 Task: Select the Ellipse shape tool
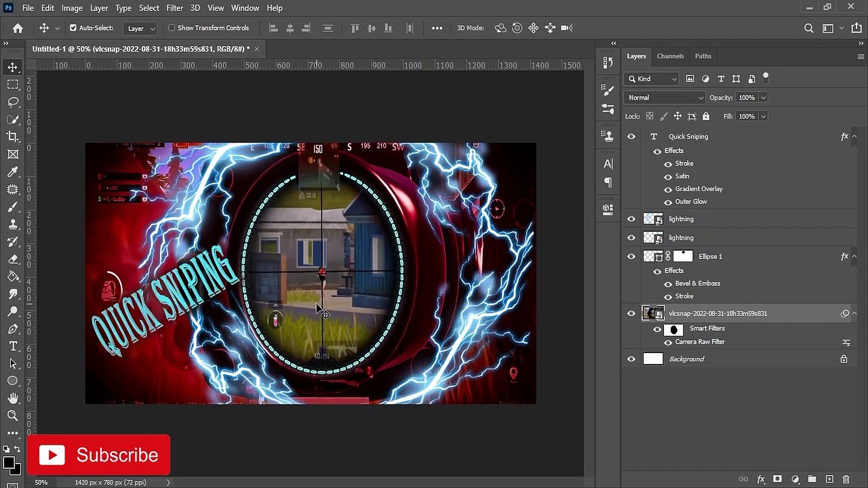click(x=13, y=381)
